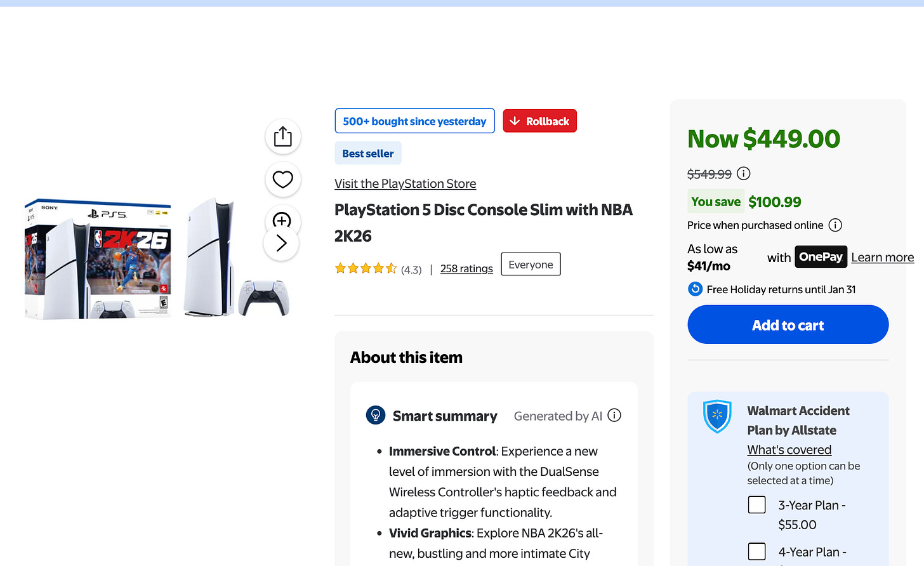The image size is (924, 566).
Task: Click the Everyone ESRB rating button
Action: [x=531, y=264]
